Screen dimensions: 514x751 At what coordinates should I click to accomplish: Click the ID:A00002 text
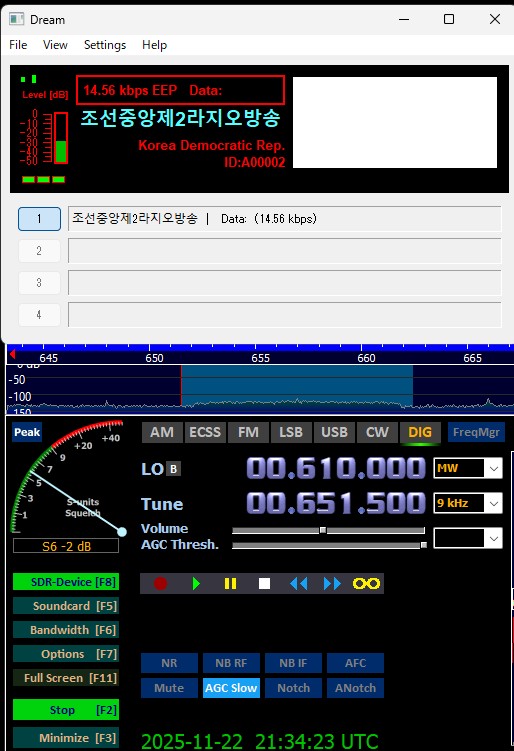click(x=254, y=162)
